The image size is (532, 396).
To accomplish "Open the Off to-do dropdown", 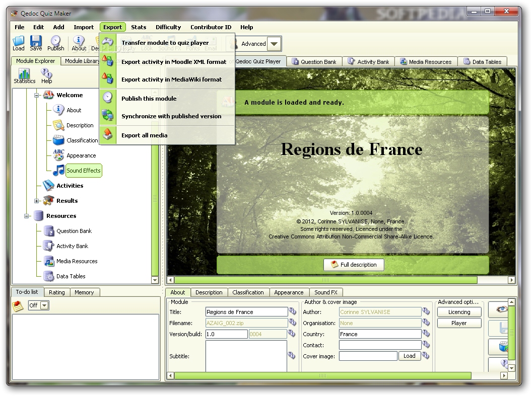I will tap(44, 305).
